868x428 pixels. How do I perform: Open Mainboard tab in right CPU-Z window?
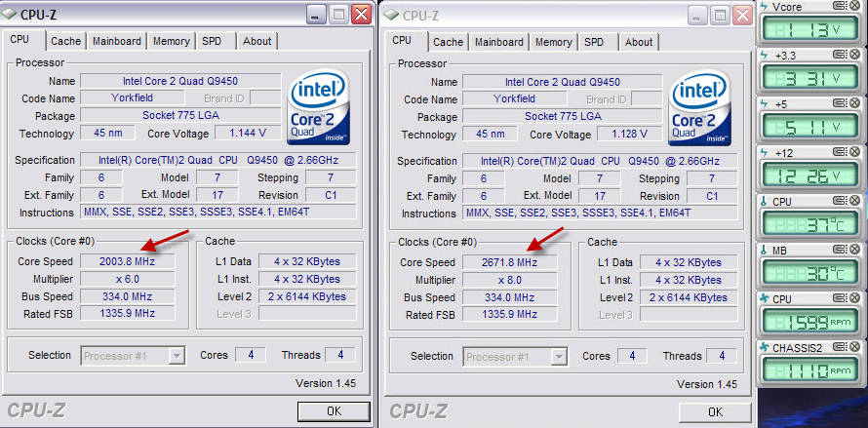pos(499,42)
